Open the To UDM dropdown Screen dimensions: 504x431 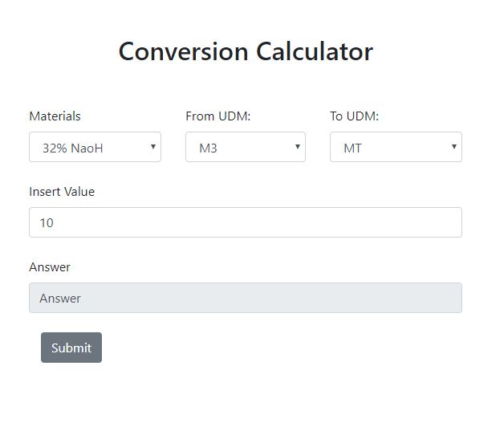tap(395, 147)
